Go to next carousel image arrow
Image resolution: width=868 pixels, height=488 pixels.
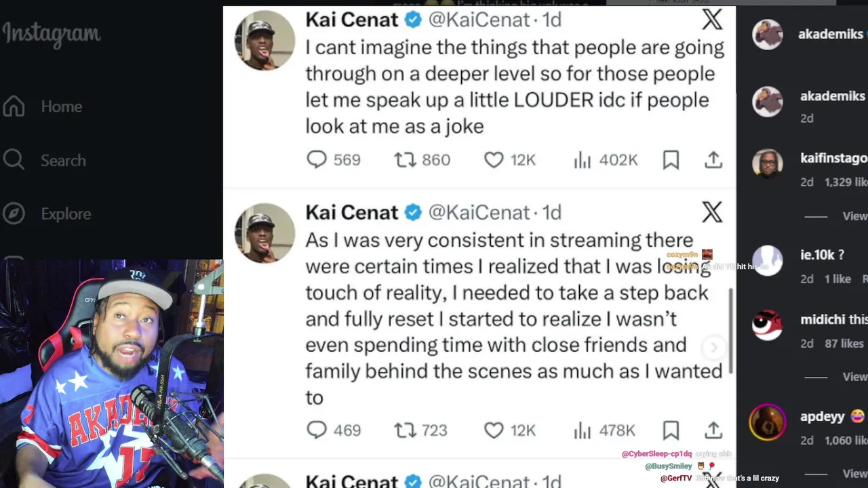pyautogui.click(x=713, y=348)
